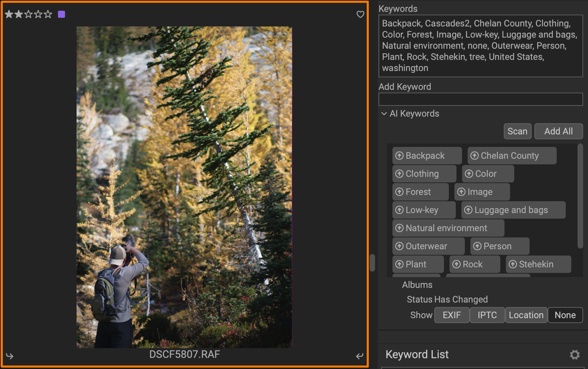Set rating with the fourth star
The width and height of the screenshot is (588, 369).
(x=38, y=14)
